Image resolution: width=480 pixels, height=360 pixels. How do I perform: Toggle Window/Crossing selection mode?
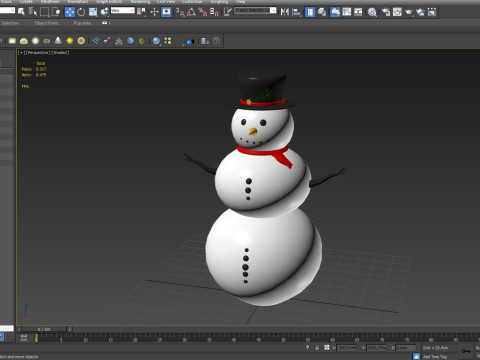click(56, 12)
